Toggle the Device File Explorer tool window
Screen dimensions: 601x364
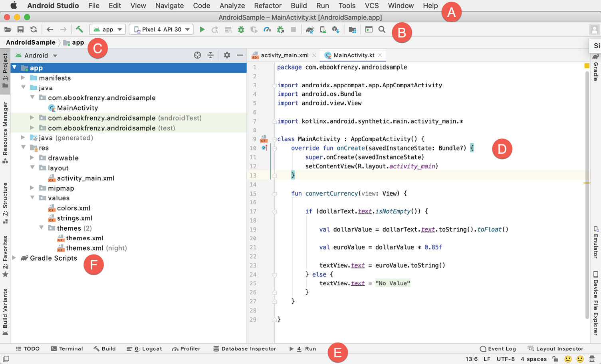pos(595,303)
